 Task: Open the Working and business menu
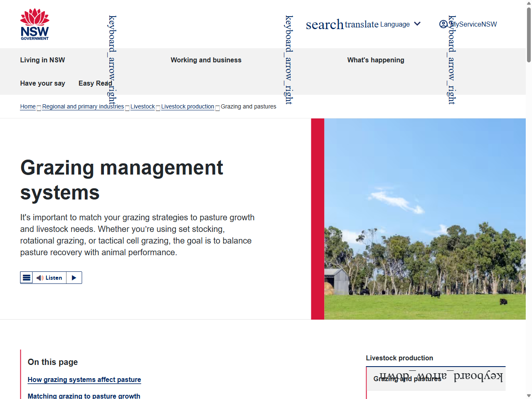click(x=206, y=60)
